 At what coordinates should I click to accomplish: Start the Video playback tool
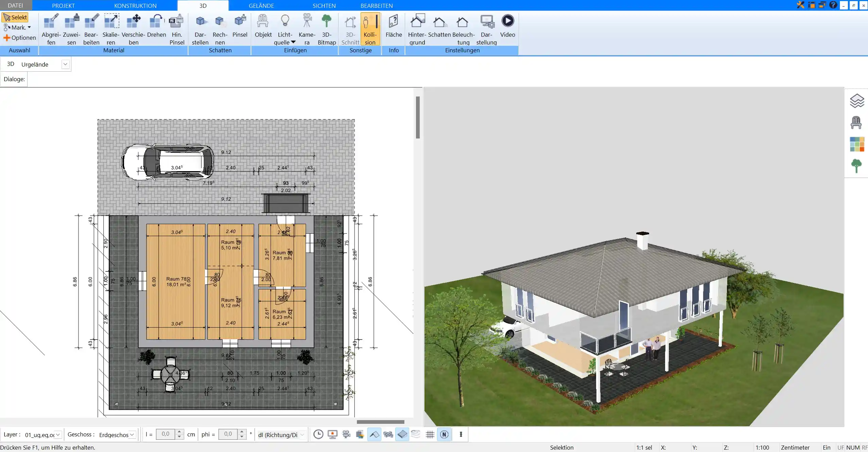tap(507, 26)
